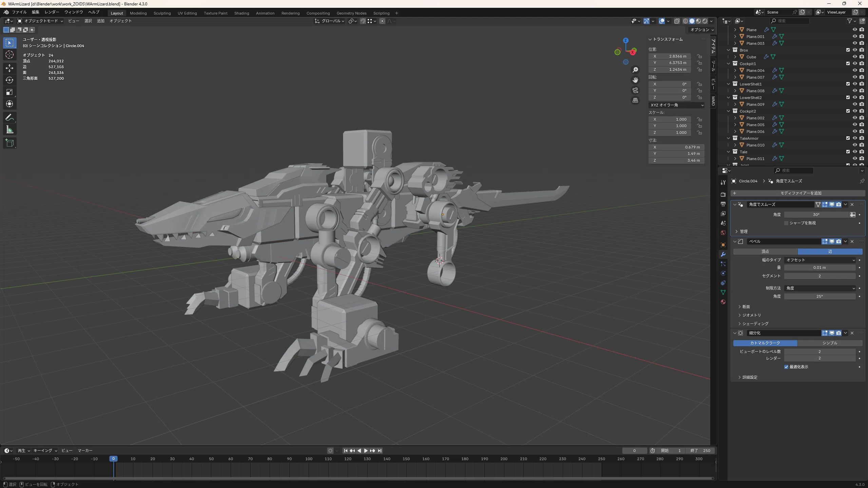868x488 pixels.
Task: Click モディファイアーを追加 button
Action: pyautogui.click(x=797, y=193)
